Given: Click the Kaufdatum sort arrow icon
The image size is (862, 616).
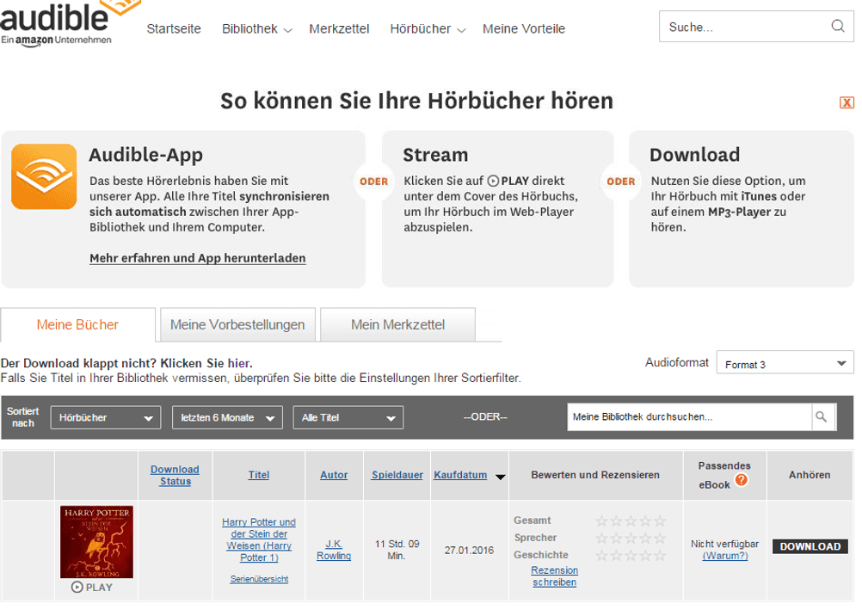Looking at the screenshot, I should pos(501,477).
